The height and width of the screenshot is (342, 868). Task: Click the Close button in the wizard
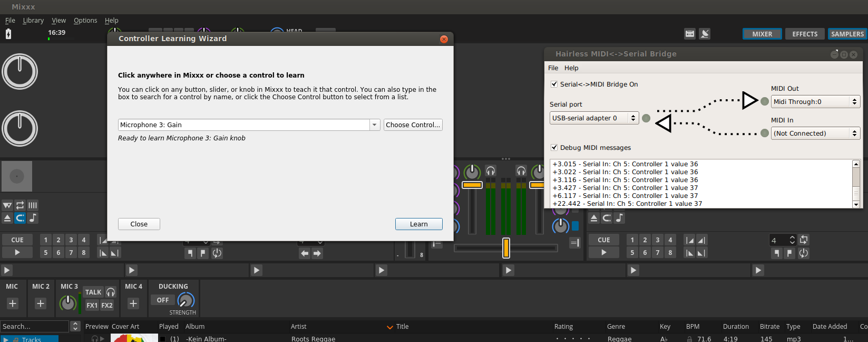point(139,224)
